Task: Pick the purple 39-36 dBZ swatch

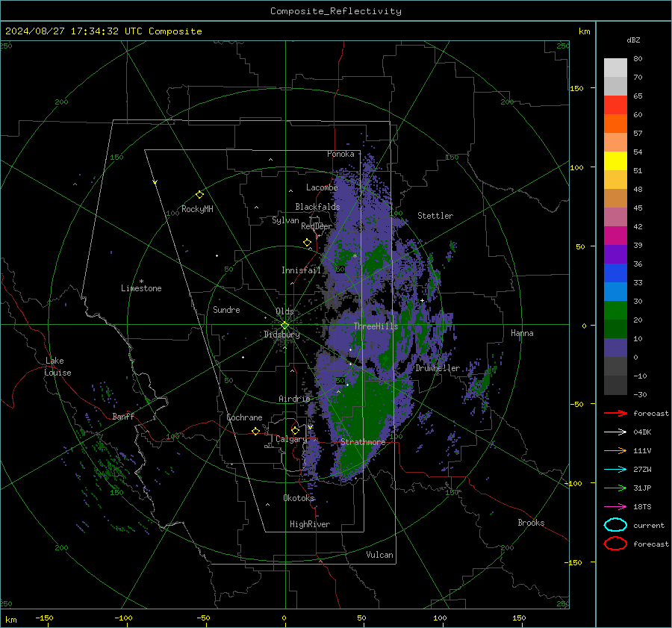Action: [x=615, y=255]
